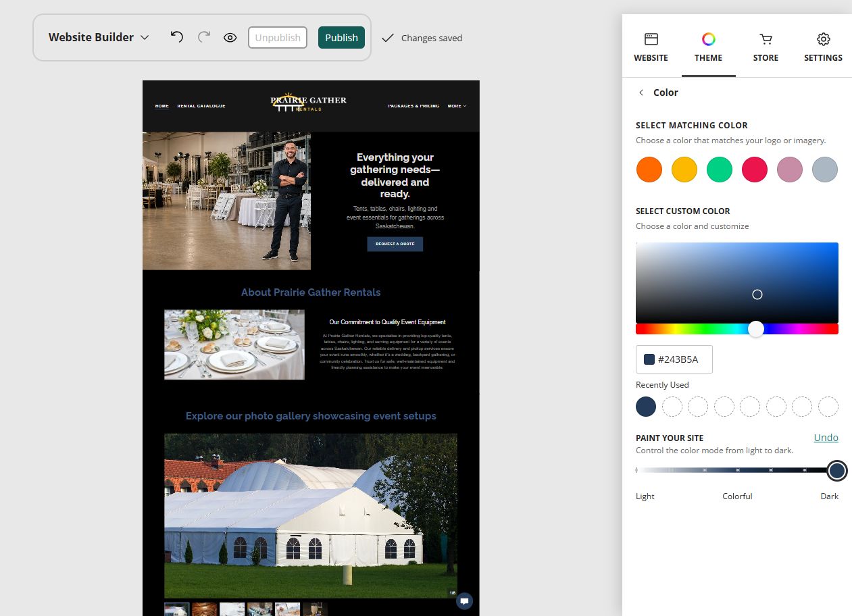Click the Undo link for Paint Your Site

coord(826,438)
